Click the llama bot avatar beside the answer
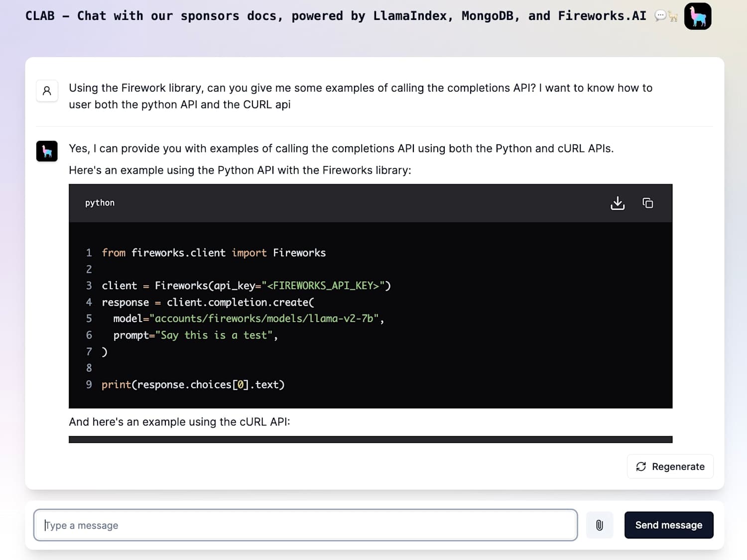The height and width of the screenshot is (560, 747). (x=47, y=151)
